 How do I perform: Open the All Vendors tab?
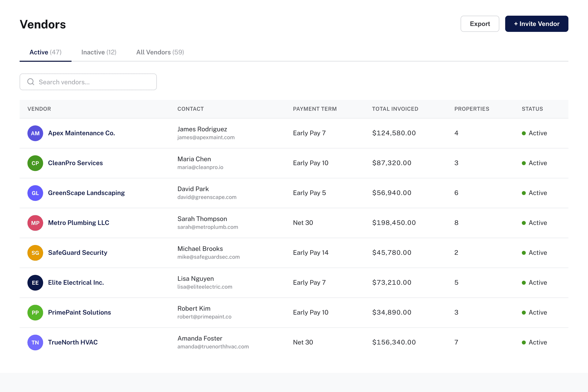click(x=160, y=52)
